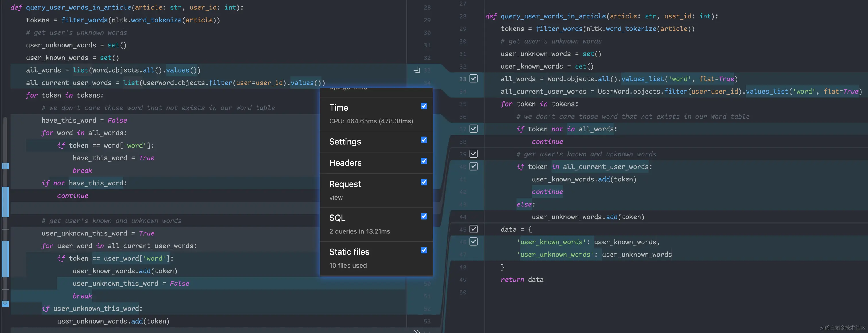Open the SQL panel with 2 queries

(x=337, y=218)
